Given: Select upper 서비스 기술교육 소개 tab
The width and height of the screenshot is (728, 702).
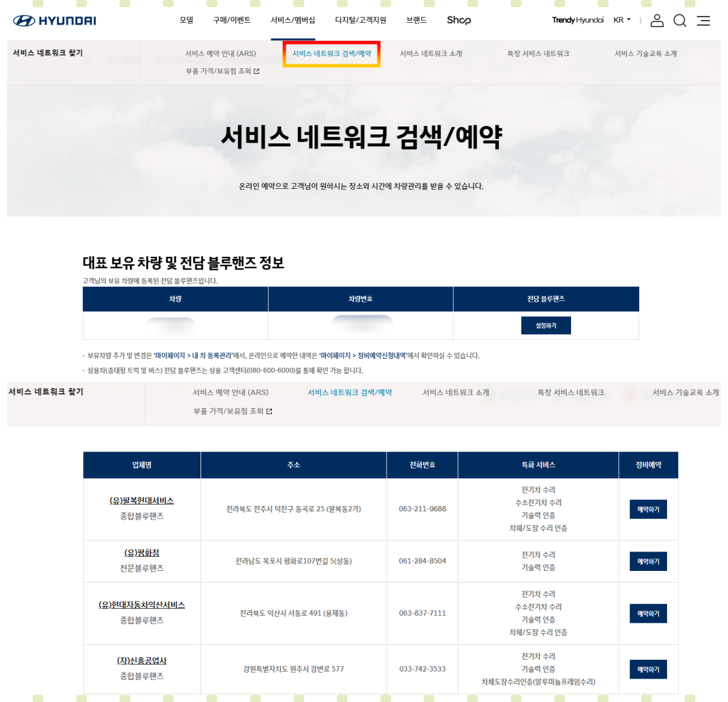Looking at the screenshot, I should 646,53.
